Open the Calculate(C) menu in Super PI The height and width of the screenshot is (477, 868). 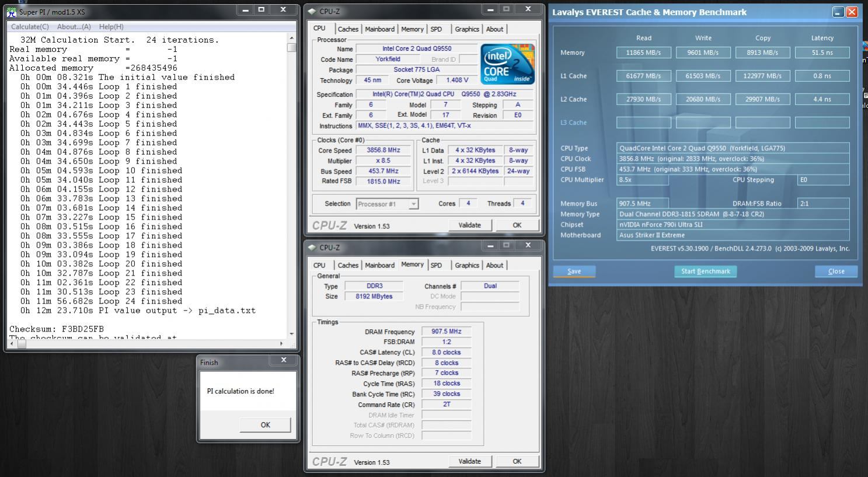pos(30,27)
